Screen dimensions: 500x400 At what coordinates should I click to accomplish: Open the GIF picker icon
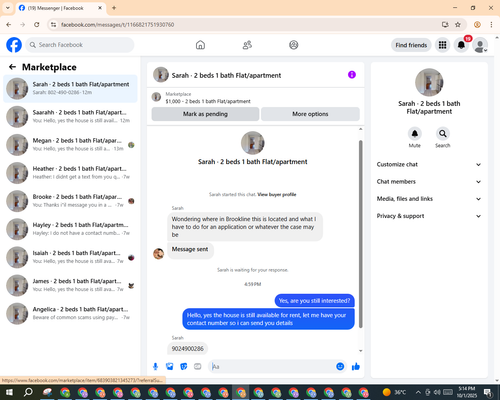[198, 367]
